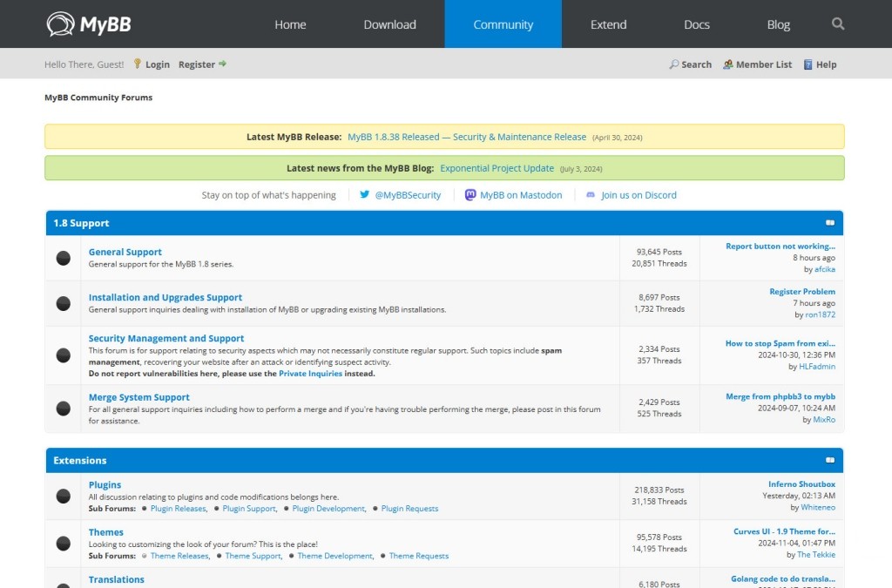Click the Security Management forum status icon
The width and height of the screenshot is (892, 588).
pos(63,355)
